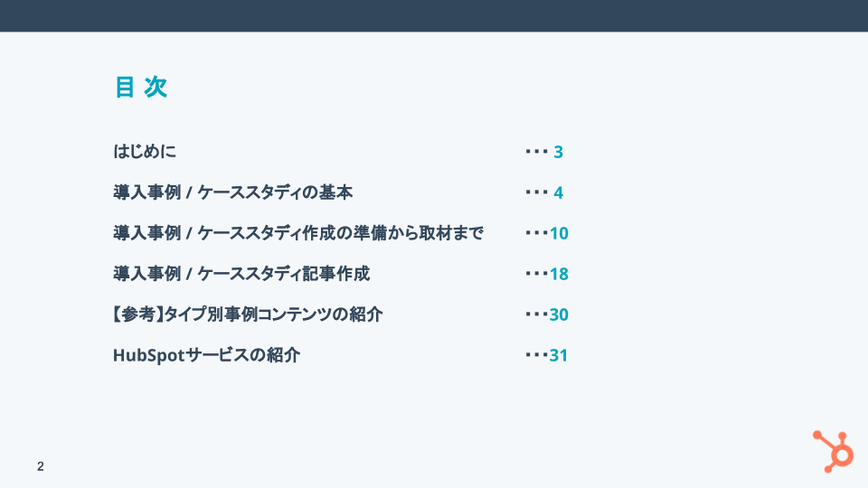
Task: Open the はじめに contents entry
Action: [x=145, y=151]
